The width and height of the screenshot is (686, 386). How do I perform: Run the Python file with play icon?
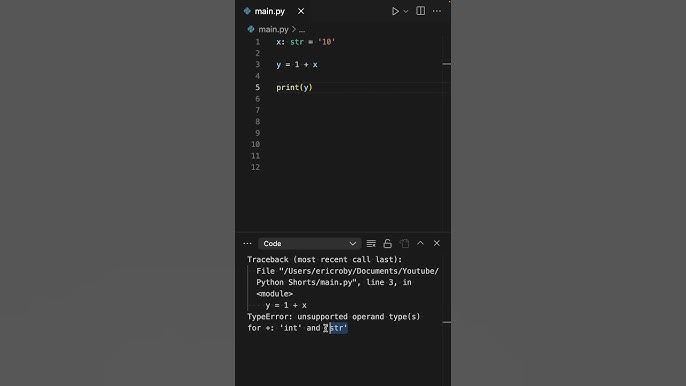tap(395, 11)
